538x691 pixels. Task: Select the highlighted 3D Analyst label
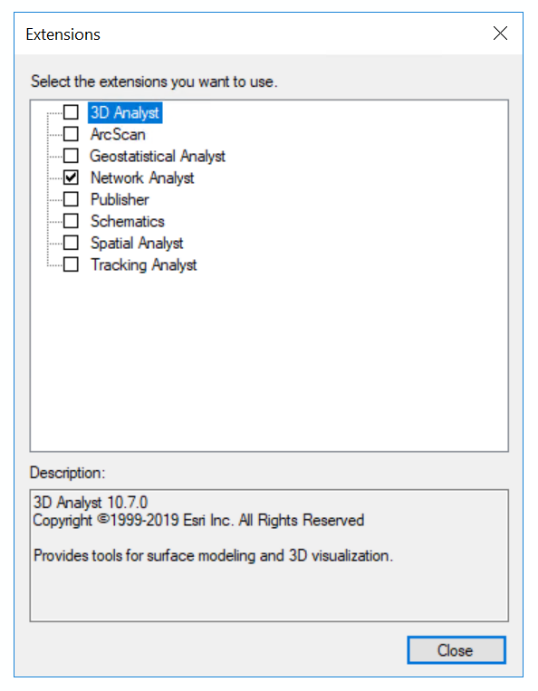coord(125,113)
